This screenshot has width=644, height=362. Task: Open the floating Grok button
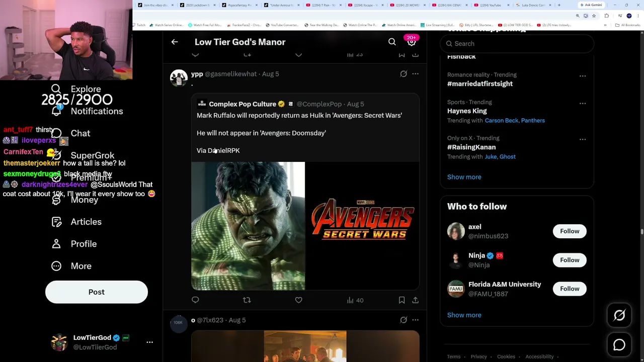(x=619, y=315)
